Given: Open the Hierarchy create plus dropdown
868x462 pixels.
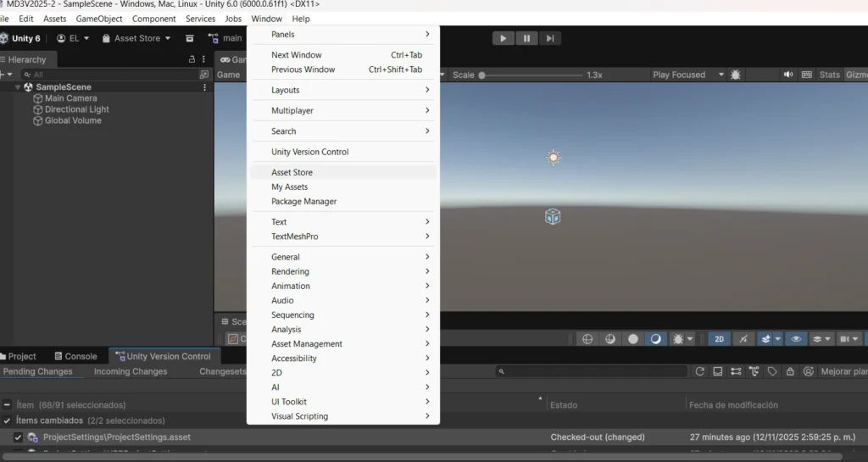Looking at the screenshot, I should (x=7, y=74).
